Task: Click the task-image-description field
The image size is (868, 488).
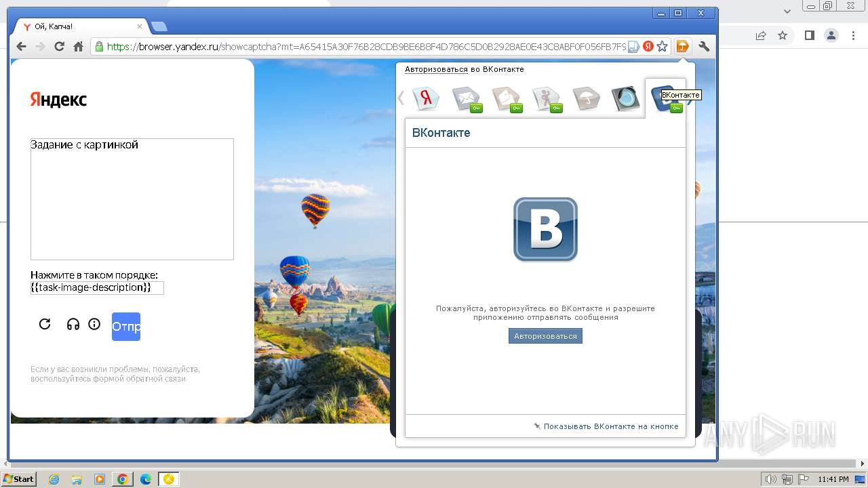Action: (97, 287)
